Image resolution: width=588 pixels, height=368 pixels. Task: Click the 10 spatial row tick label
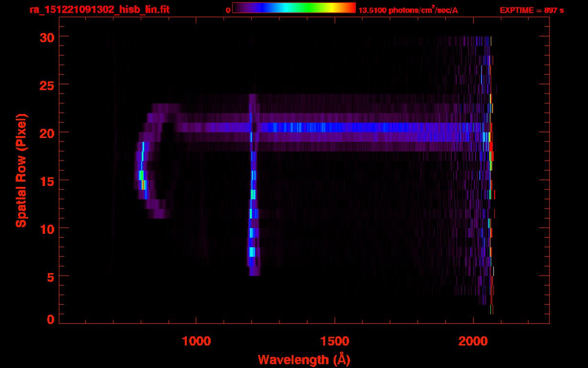[x=47, y=229]
